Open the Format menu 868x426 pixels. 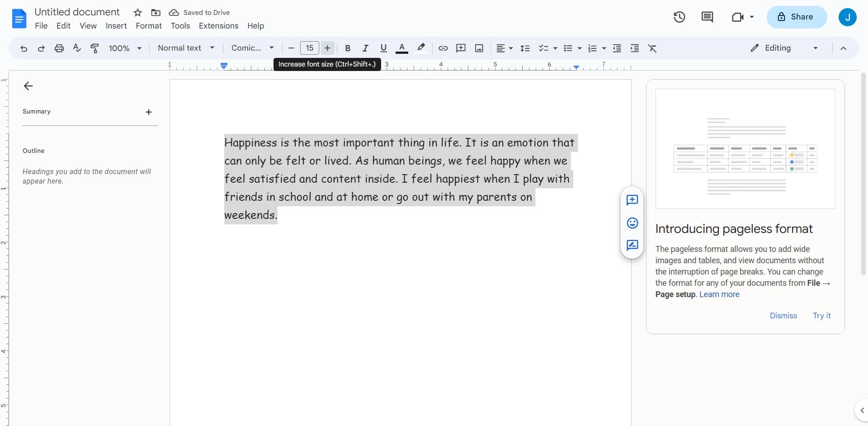(148, 26)
